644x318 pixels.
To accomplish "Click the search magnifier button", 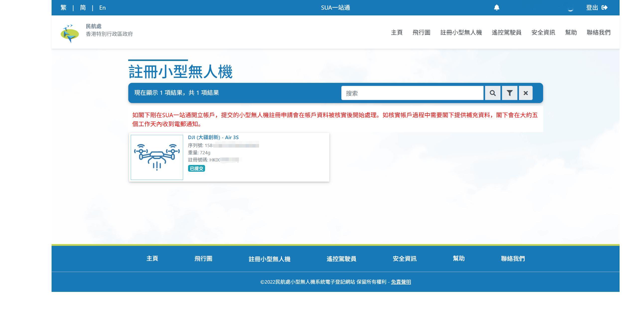I will click(x=493, y=93).
